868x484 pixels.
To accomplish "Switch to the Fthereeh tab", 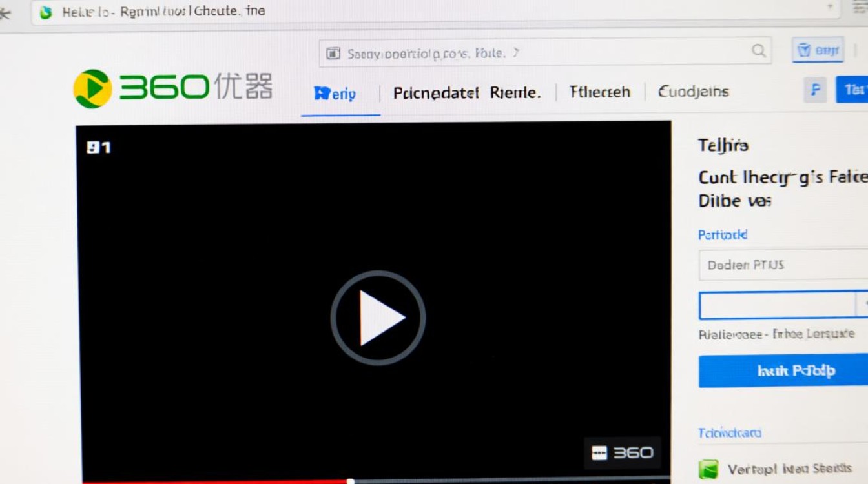I will [599, 92].
